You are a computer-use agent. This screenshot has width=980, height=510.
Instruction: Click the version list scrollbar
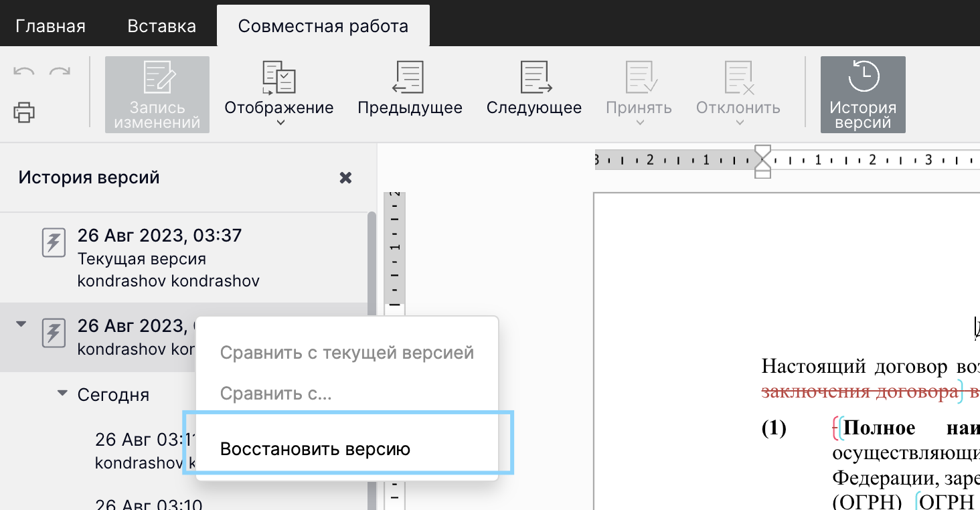[x=372, y=361]
